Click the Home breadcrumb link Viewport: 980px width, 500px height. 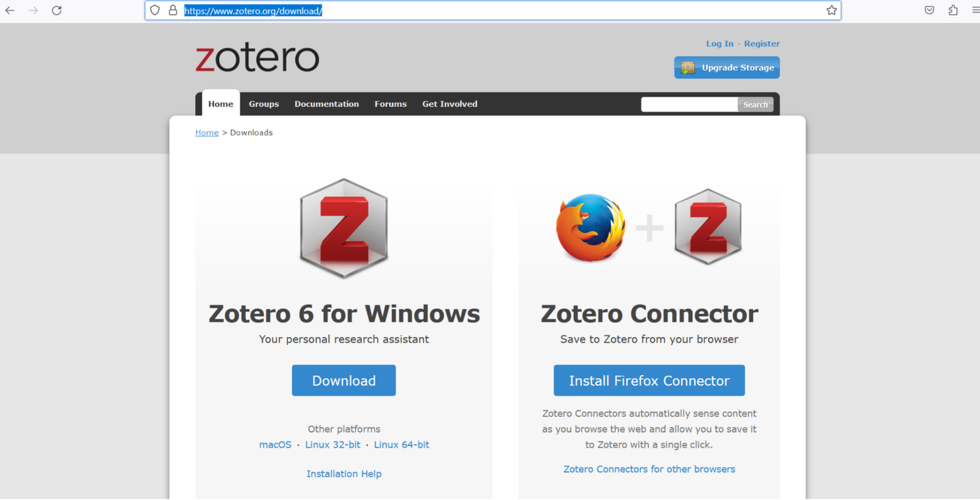click(207, 132)
